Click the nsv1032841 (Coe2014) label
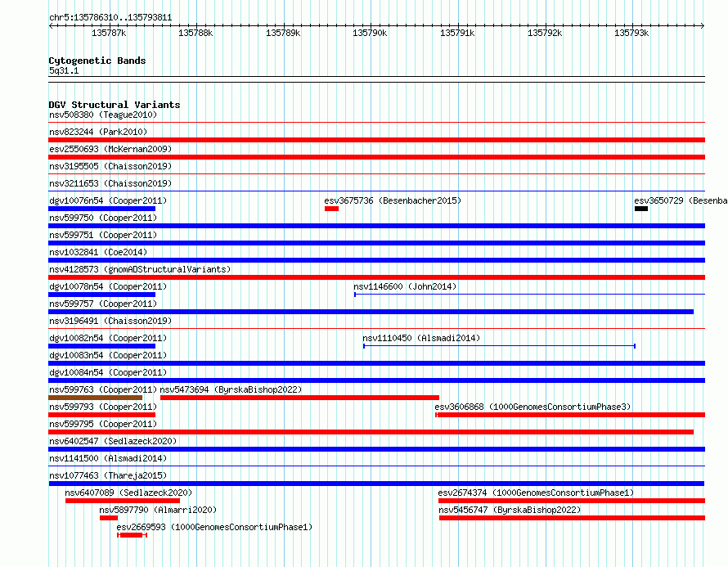The image size is (728, 567). click(98, 252)
